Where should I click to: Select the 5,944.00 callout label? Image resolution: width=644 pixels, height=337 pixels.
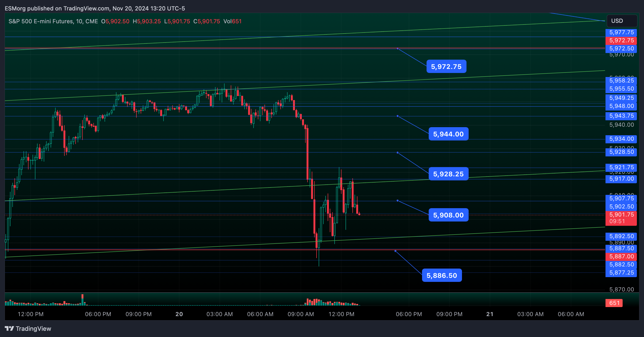tap(448, 134)
